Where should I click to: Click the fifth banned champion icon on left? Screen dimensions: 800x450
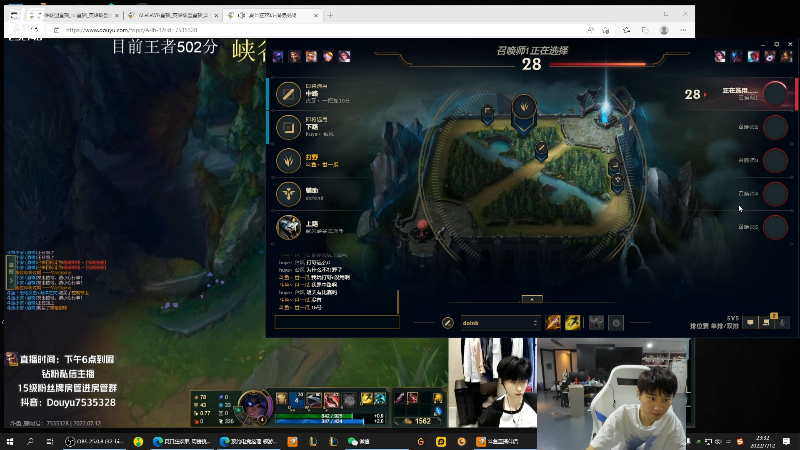(x=344, y=56)
